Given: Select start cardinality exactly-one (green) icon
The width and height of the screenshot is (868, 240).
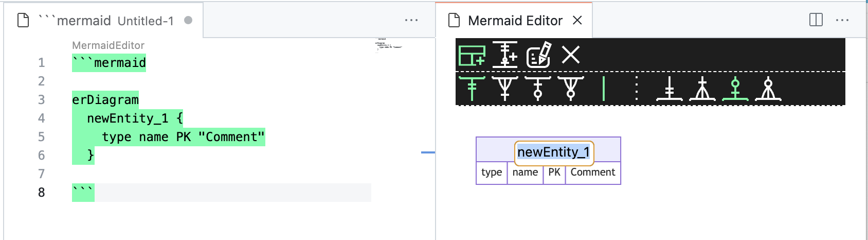Looking at the screenshot, I should (472, 88).
